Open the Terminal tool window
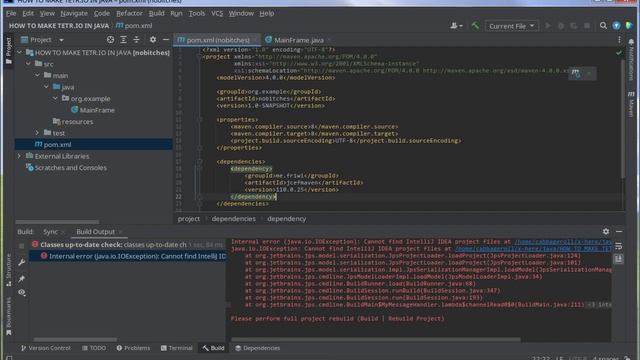The height and width of the screenshot is (360, 640). click(176, 348)
